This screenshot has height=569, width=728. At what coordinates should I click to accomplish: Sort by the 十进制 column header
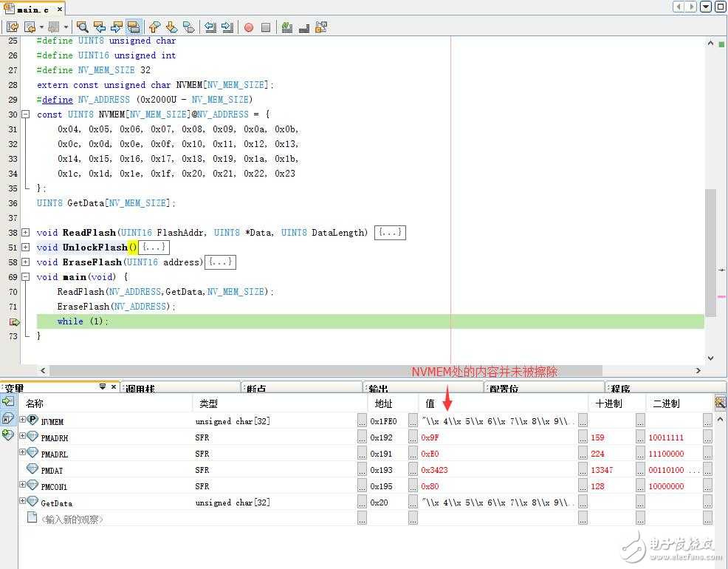(617, 403)
